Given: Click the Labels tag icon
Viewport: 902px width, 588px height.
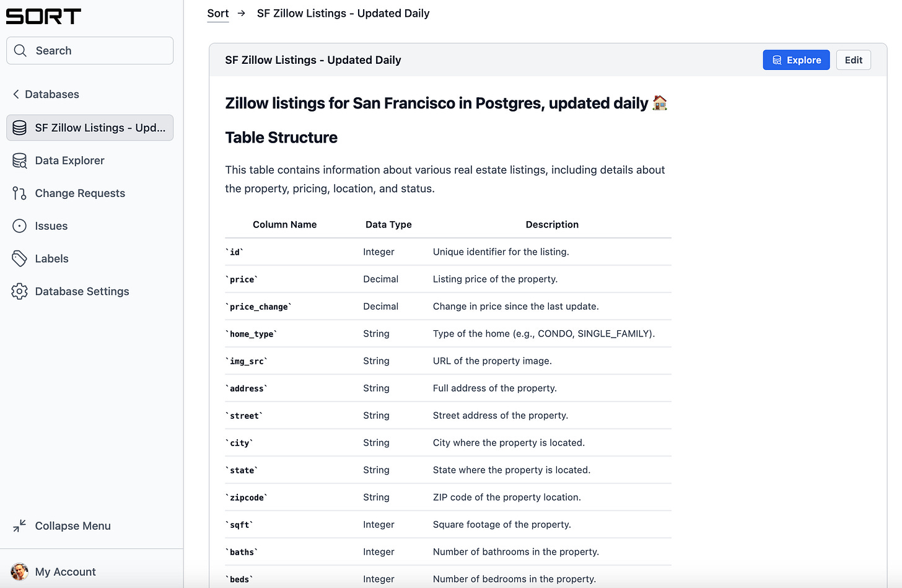Looking at the screenshot, I should click(x=20, y=258).
